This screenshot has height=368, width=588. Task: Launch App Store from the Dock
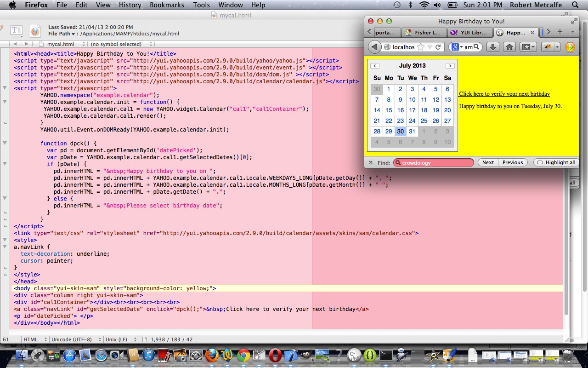coord(69,355)
